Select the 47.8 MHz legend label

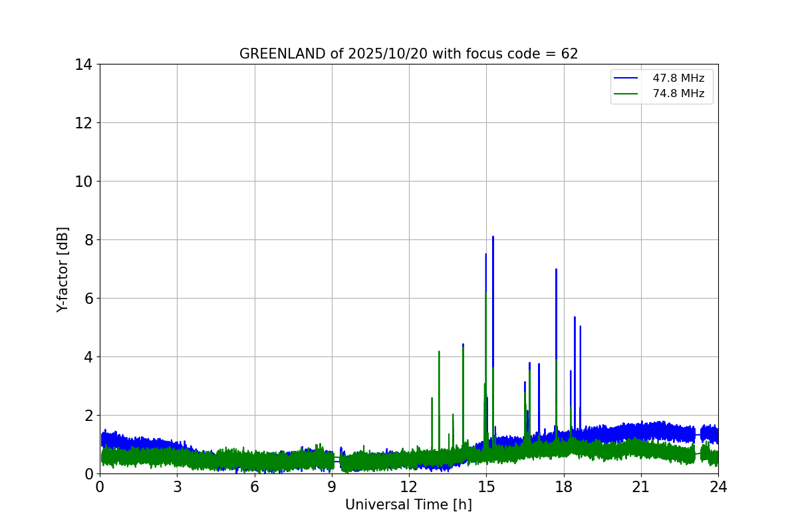pos(678,78)
